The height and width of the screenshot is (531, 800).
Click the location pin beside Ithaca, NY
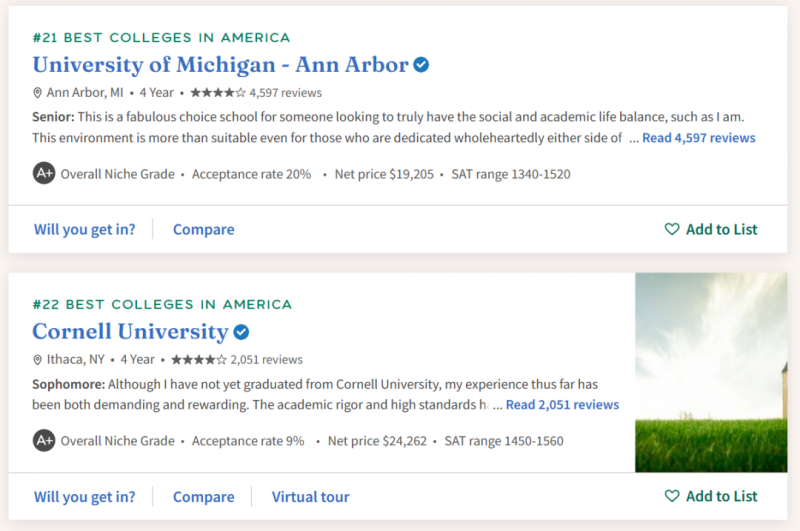37,360
